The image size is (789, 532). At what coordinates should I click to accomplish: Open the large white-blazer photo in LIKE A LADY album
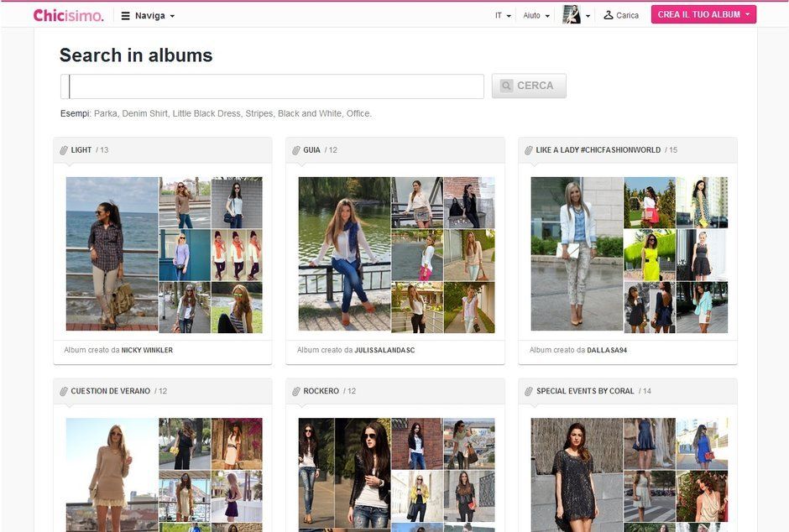(x=577, y=253)
